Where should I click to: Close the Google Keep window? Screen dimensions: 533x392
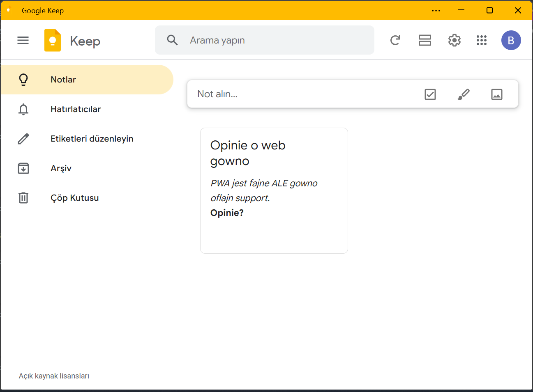[518, 10]
